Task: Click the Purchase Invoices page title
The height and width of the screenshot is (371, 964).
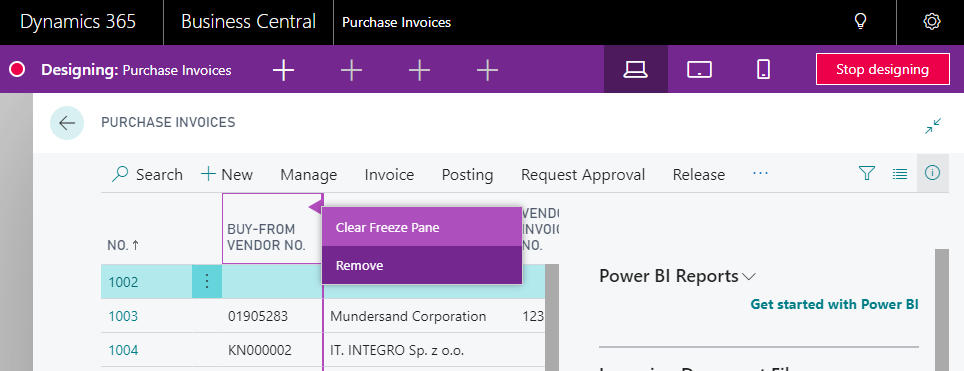Action: [x=168, y=122]
